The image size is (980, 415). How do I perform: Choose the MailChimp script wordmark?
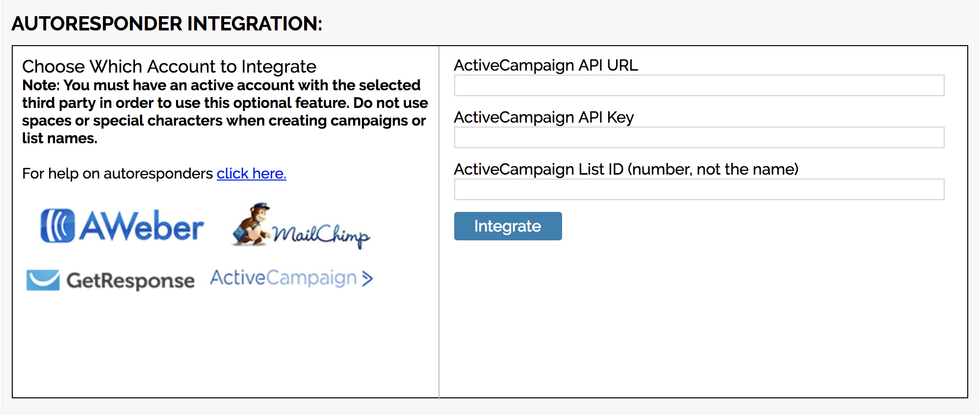click(x=321, y=235)
